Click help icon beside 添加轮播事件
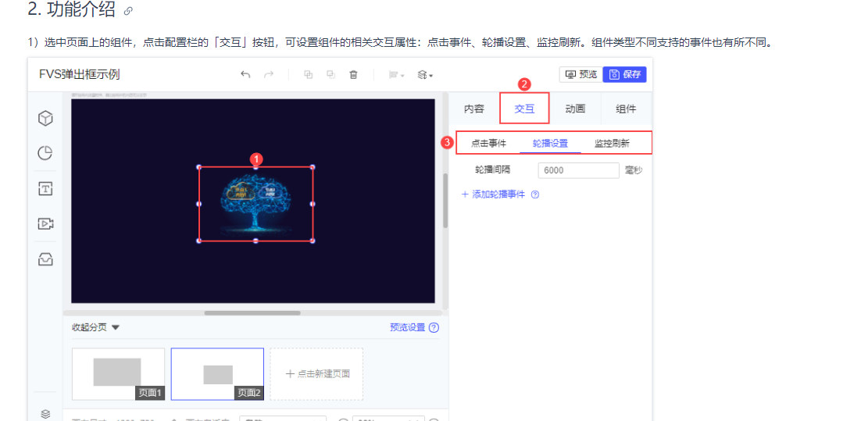 coord(534,194)
